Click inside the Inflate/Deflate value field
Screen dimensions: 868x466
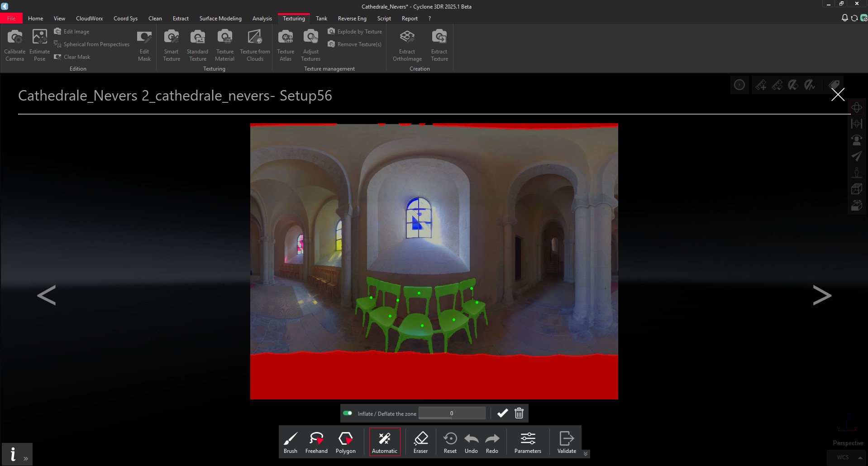coord(451,413)
